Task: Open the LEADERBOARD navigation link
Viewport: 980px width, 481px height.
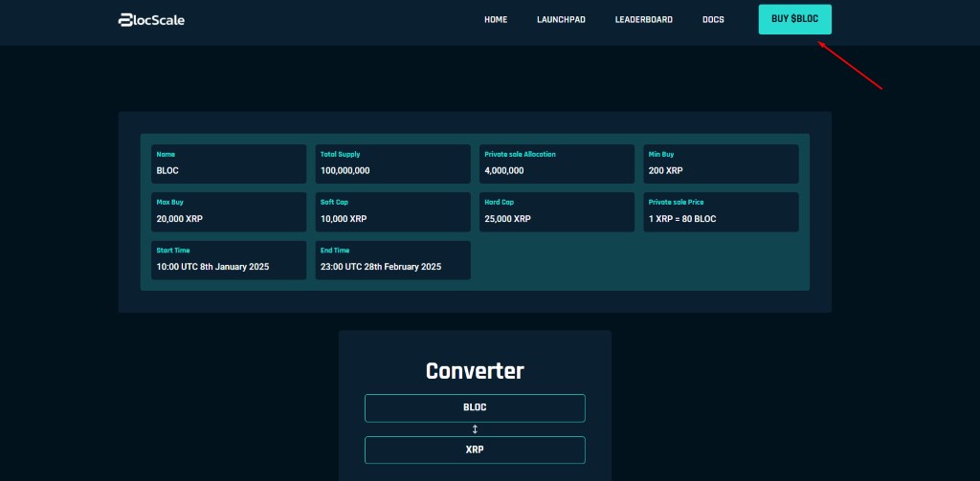Action: click(x=643, y=19)
